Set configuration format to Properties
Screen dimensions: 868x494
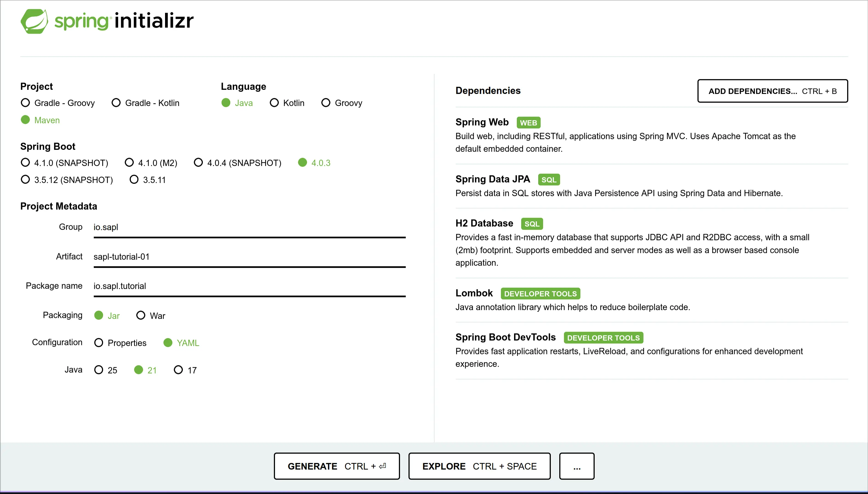[99, 343]
